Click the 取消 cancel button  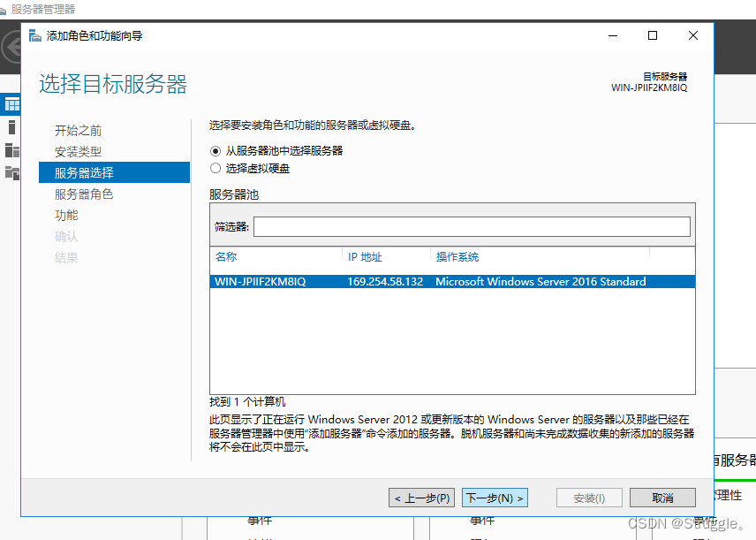pyautogui.click(x=662, y=498)
